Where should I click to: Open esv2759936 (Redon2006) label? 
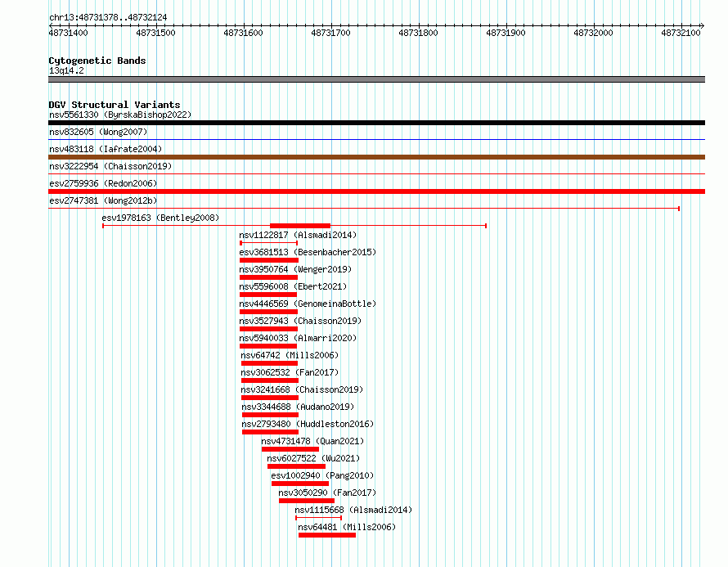[x=103, y=183]
